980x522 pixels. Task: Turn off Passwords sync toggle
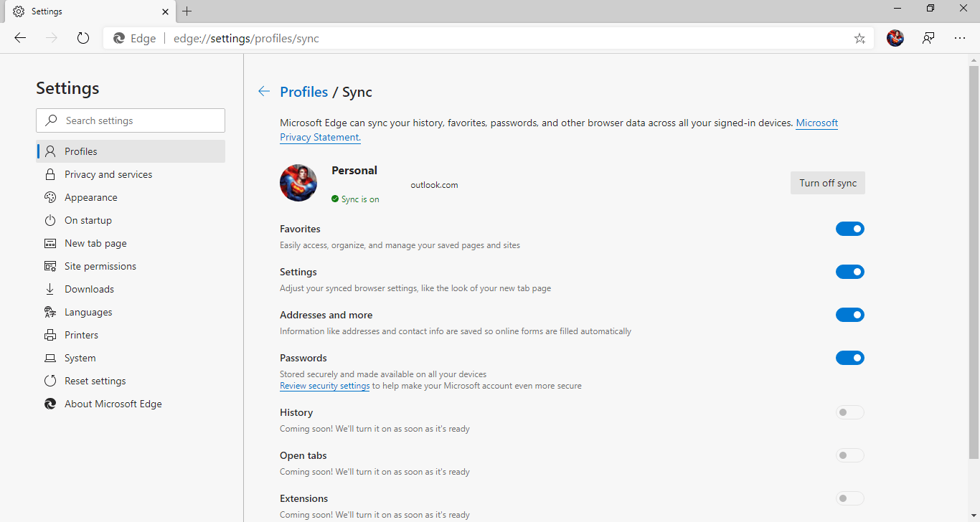(x=850, y=358)
